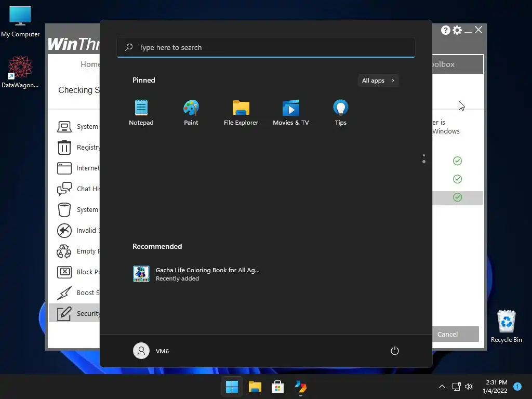This screenshot has width=532, height=399.
Task: Select My Computer desktop icon
Action: point(20,22)
